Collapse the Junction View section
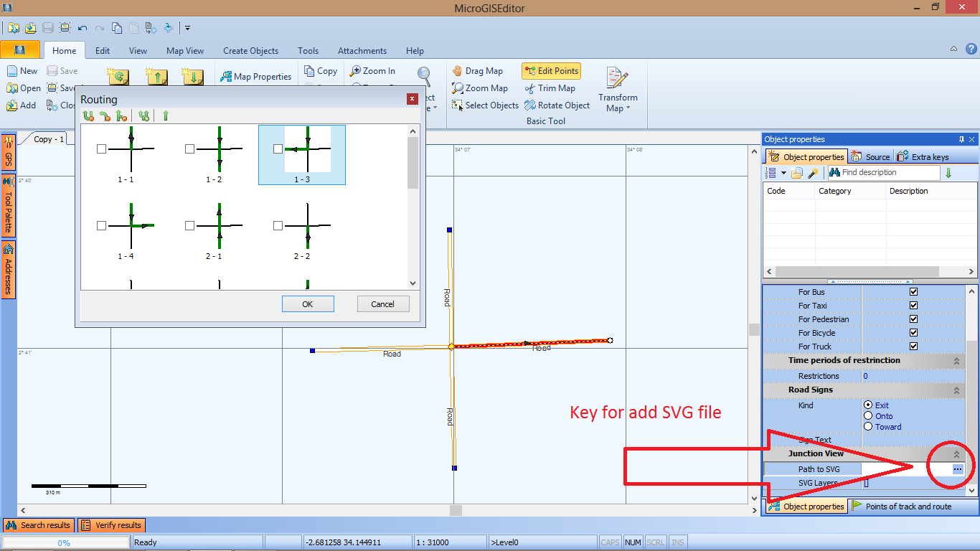This screenshot has width=980, height=551. click(x=956, y=454)
